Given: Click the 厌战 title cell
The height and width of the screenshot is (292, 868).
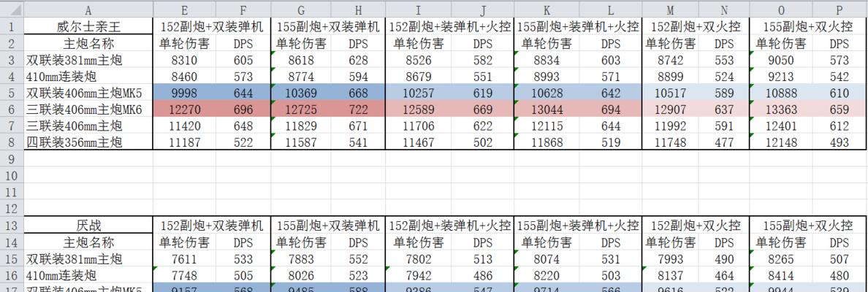Looking at the screenshot, I should (x=88, y=226).
